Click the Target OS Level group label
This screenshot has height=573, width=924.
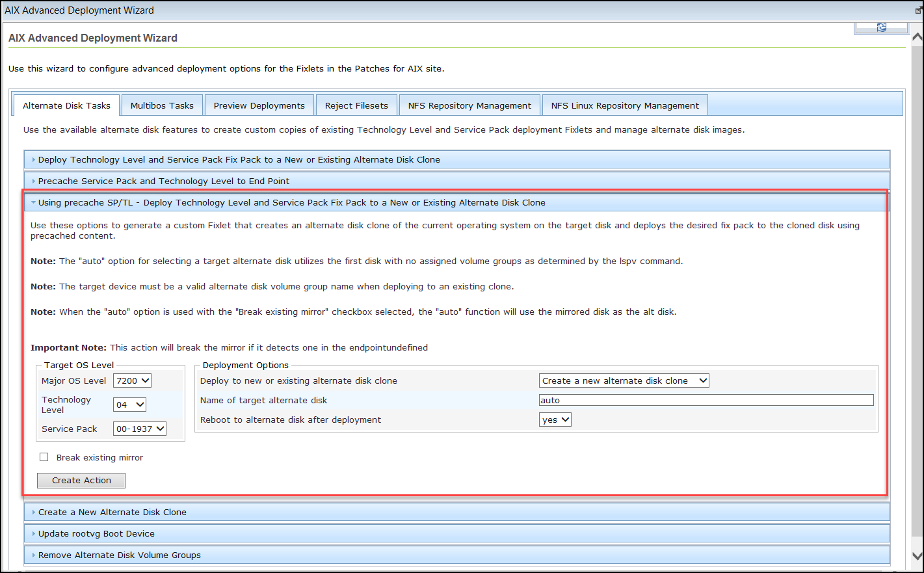point(79,365)
